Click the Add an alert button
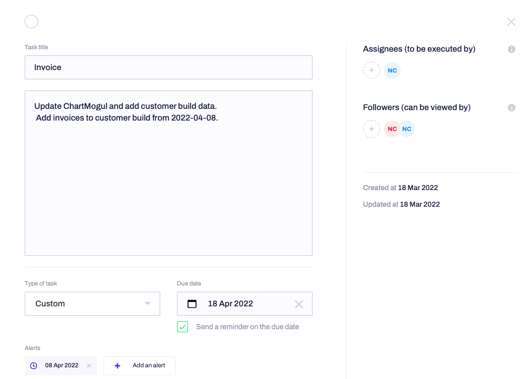This screenshot has width=524, height=379. 139,366
